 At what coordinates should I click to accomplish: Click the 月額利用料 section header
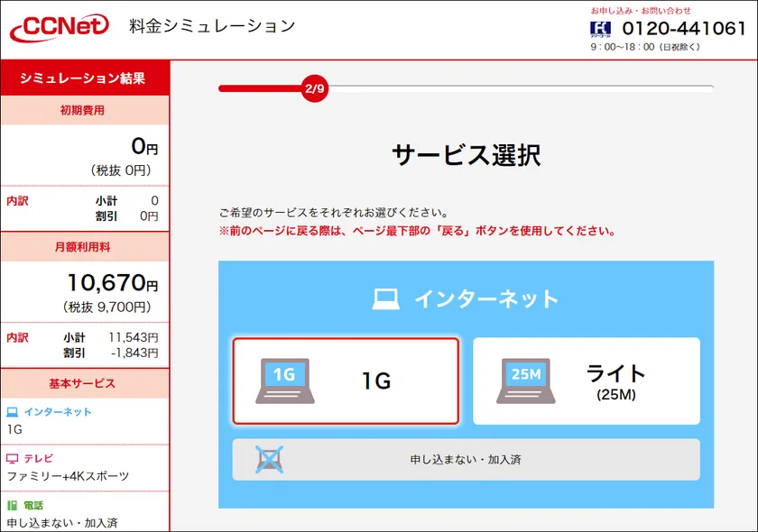(83, 247)
